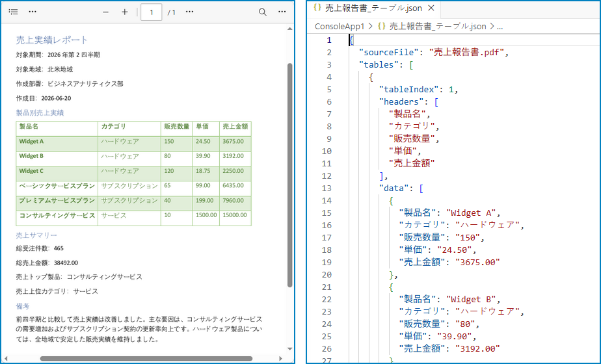Click the page number input field
The height and width of the screenshot is (364, 601).
click(x=151, y=12)
